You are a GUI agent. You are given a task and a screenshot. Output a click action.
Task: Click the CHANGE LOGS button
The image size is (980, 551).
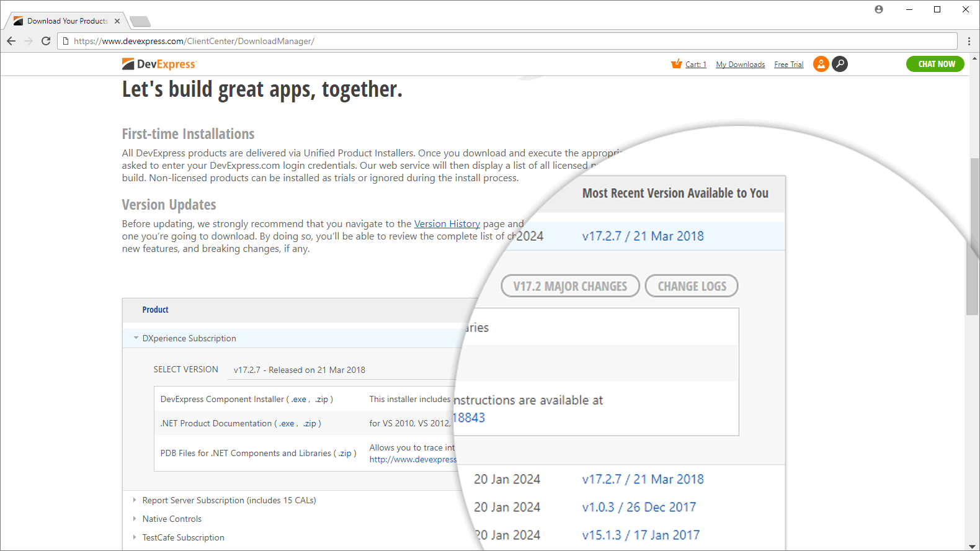(x=692, y=286)
